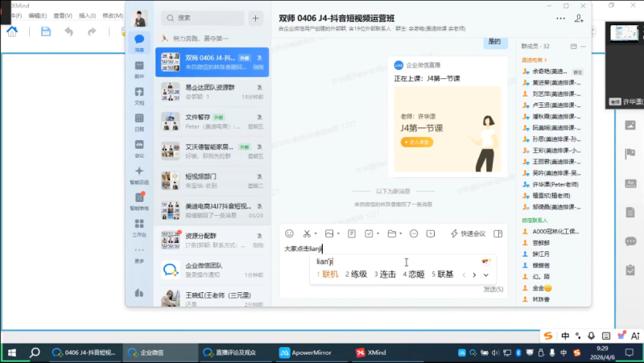
Task: Click the user avatar in sidebar
Action: click(x=139, y=18)
